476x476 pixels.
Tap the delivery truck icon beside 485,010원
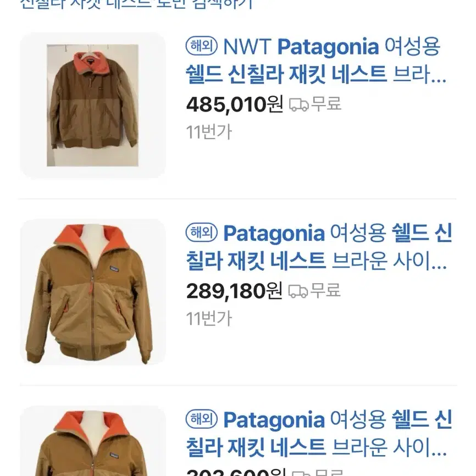pyautogui.click(x=298, y=105)
